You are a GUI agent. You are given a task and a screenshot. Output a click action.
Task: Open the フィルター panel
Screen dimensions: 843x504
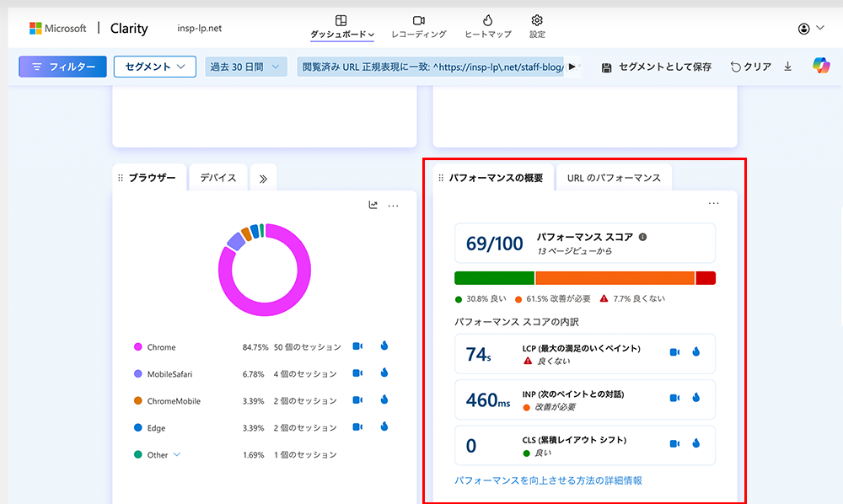(63, 67)
